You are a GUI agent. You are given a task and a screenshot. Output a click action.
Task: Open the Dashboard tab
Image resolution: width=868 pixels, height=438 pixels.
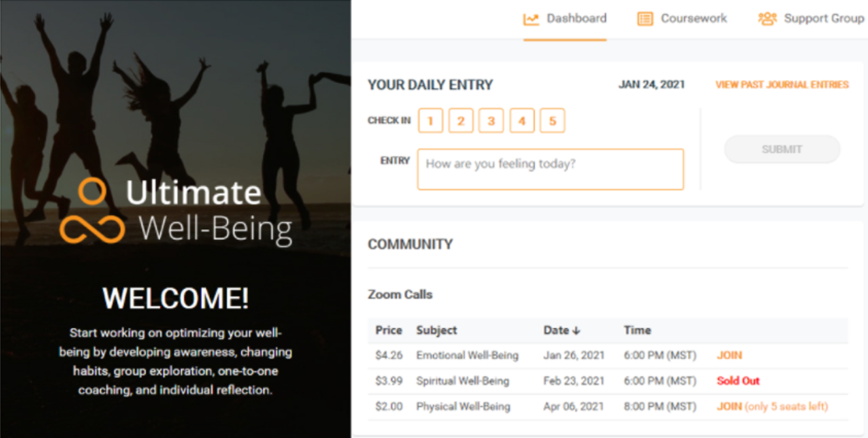point(565,20)
